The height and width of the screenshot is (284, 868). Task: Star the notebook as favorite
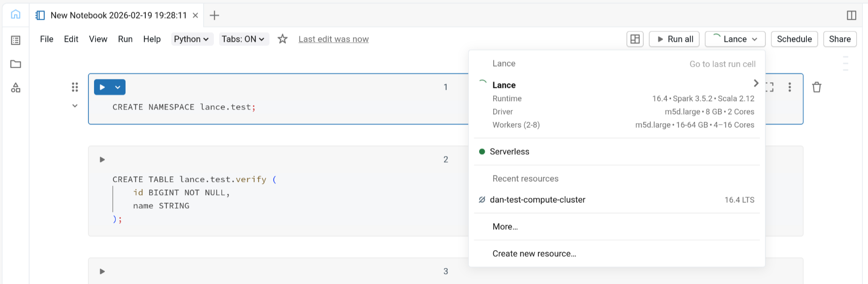282,39
